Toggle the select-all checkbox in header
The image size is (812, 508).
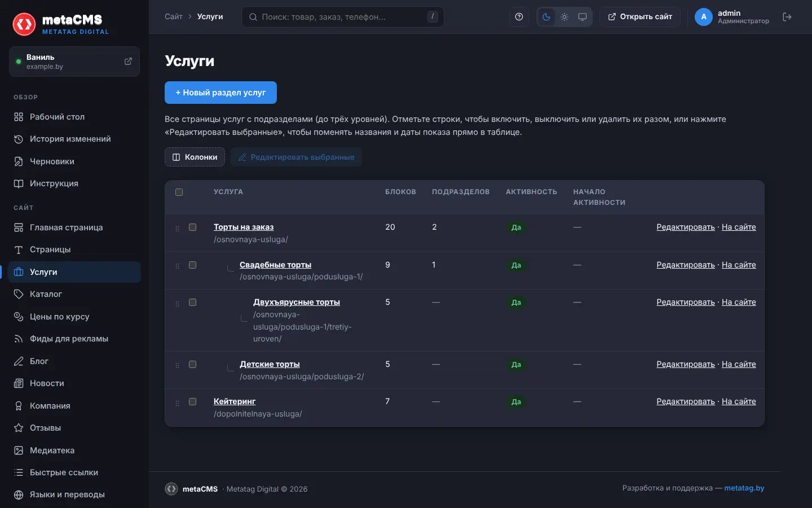(179, 192)
